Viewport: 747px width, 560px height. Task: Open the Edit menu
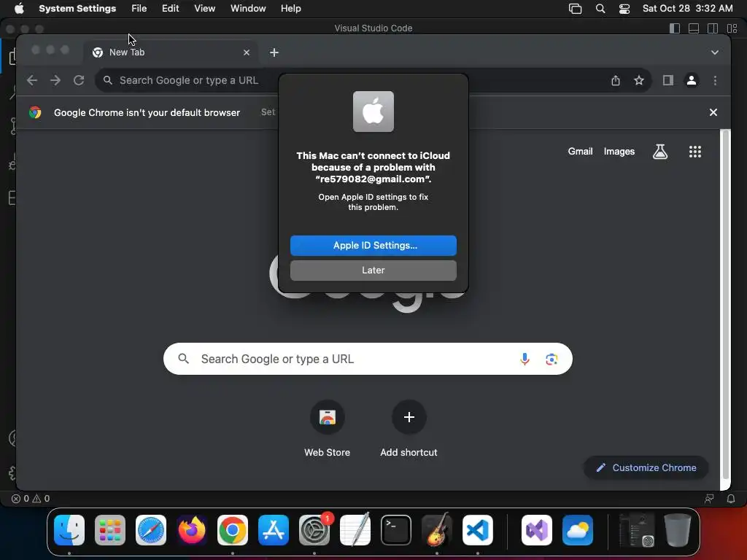tap(170, 9)
